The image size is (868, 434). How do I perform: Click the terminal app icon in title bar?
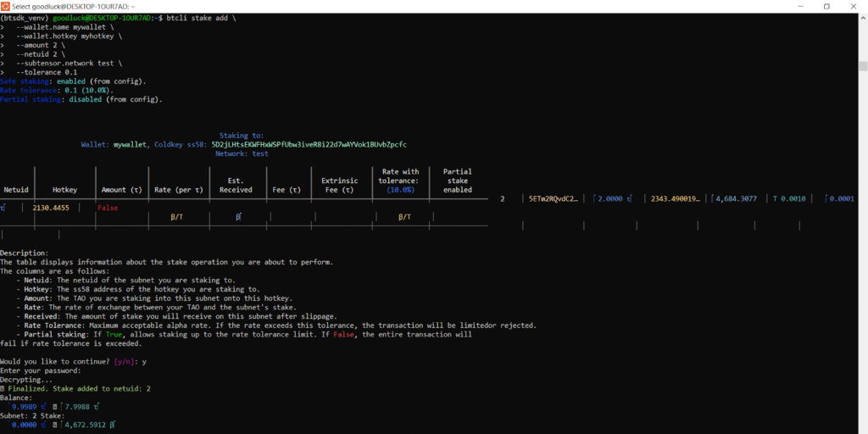(6, 6)
